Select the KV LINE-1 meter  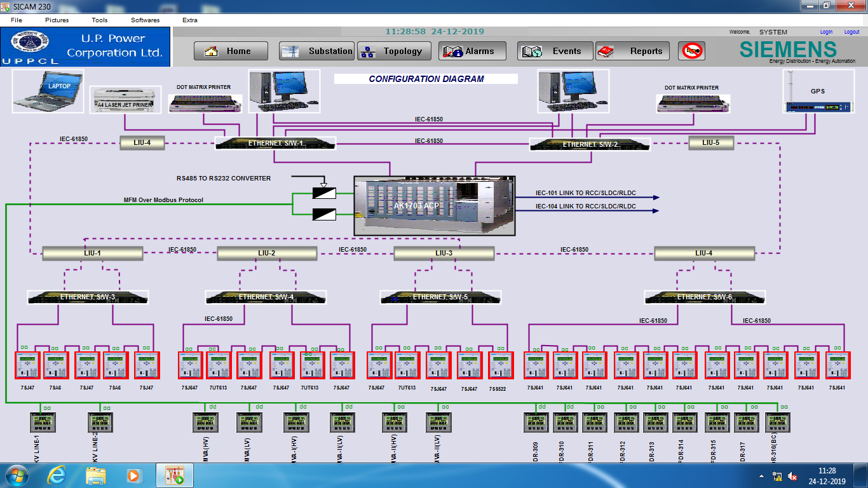coord(44,423)
